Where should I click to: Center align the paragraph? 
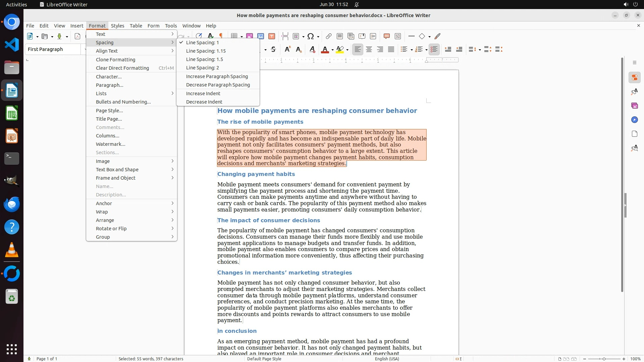click(369, 50)
